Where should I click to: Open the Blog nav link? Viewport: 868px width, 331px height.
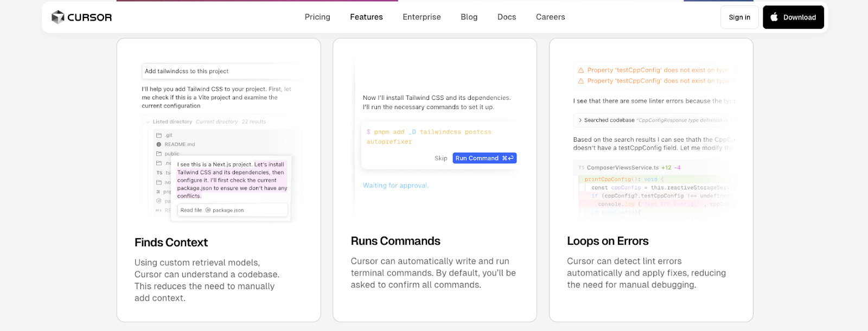click(469, 17)
